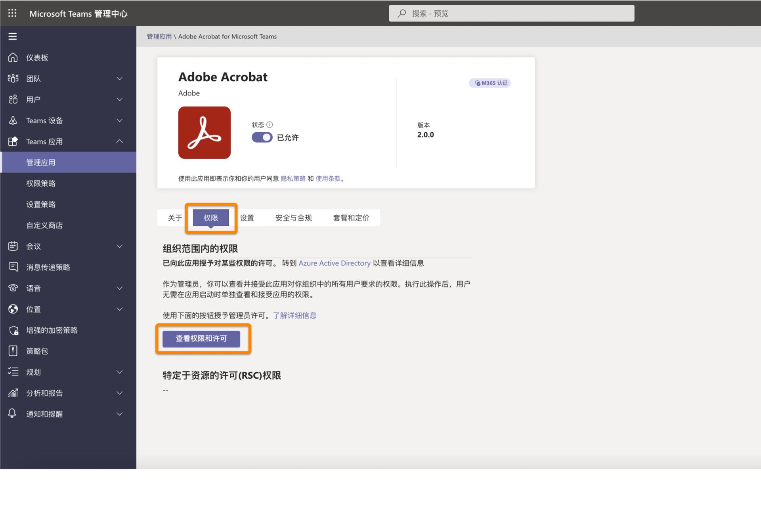Open the 使用条款 link
This screenshot has height=532, width=761.
coord(328,179)
